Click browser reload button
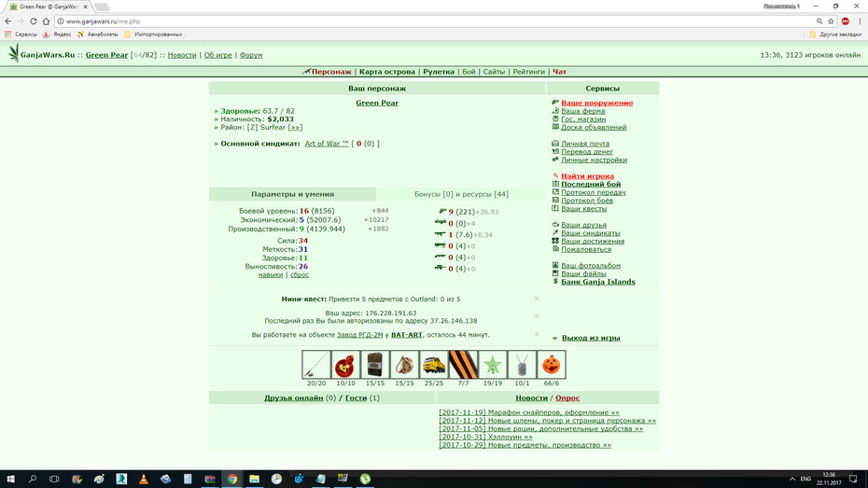 coord(34,21)
